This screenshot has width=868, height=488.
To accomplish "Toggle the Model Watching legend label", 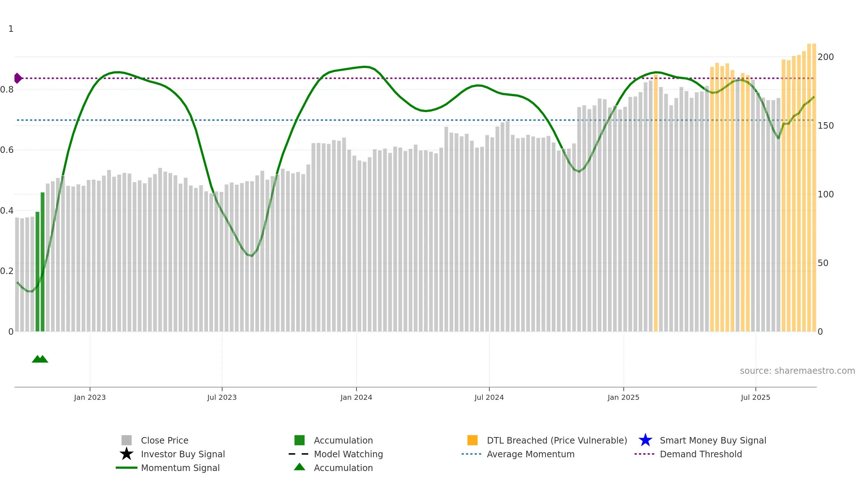I will (x=348, y=454).
